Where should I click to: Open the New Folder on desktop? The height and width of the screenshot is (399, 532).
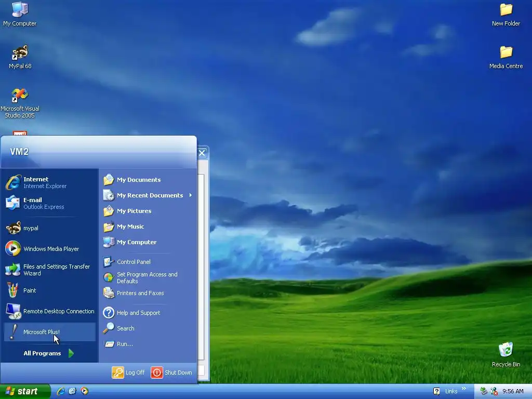pyautogui.click(x=506, y=14)
